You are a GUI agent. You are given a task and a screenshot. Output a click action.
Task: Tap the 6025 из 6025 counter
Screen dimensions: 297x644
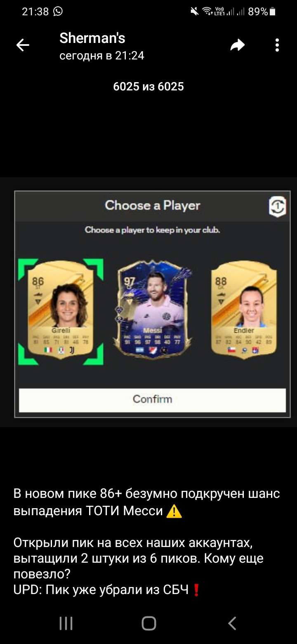[148, 87]
